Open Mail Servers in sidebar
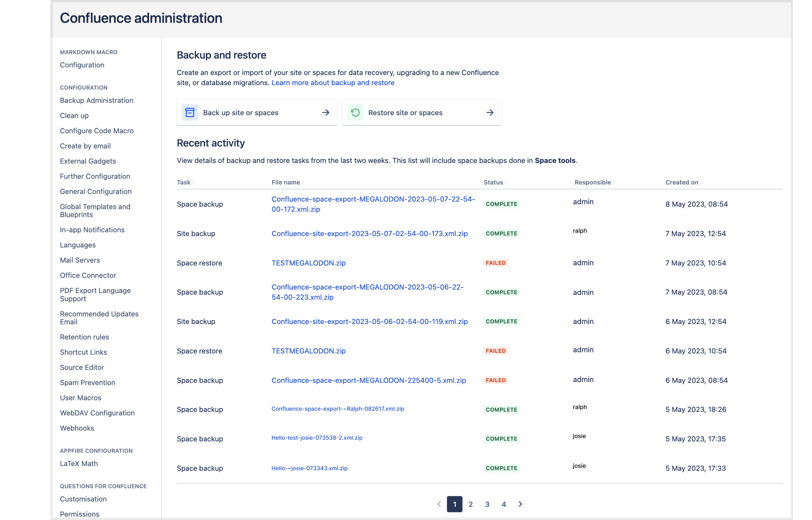Screen dimensions: 812x520 (x=80, y=260)
